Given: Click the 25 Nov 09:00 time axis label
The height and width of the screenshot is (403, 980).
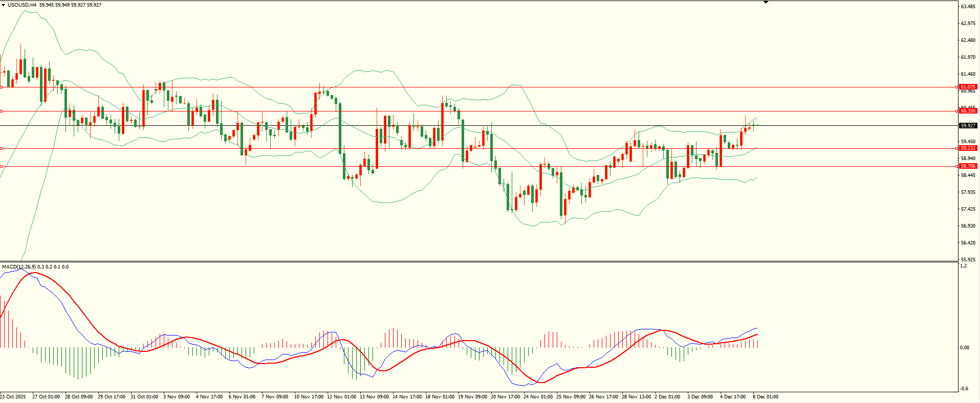Looking at the screenshot, I should click(571, 397).
